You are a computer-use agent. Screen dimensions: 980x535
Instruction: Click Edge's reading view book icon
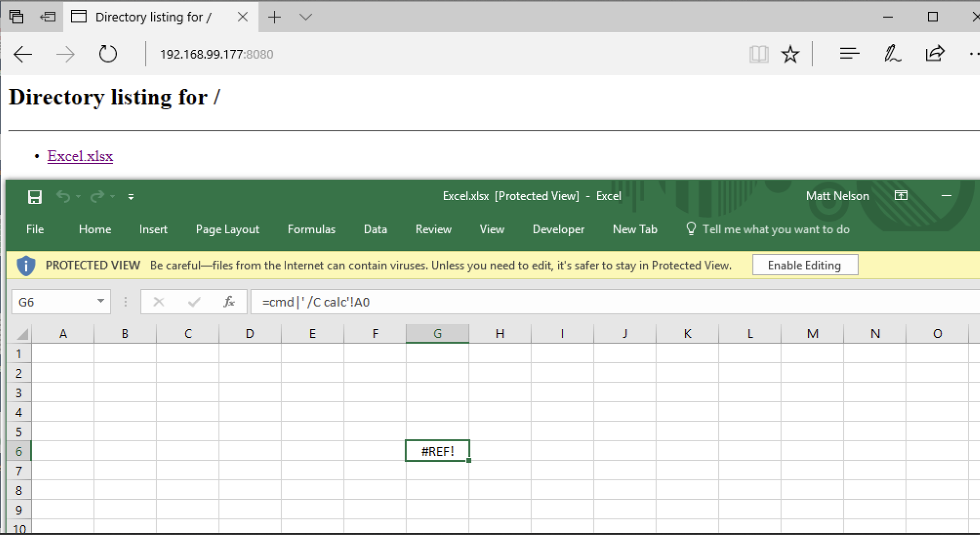pos(758,54)
